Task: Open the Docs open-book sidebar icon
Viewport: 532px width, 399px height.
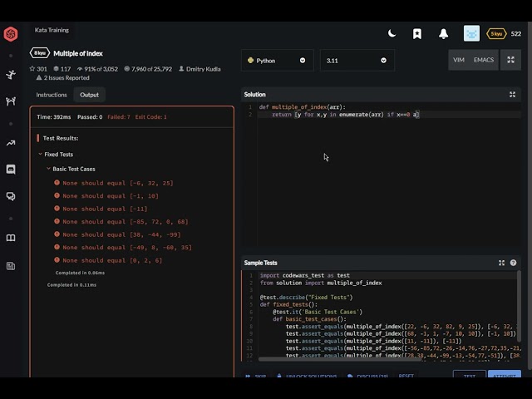Action: [11, 238]
